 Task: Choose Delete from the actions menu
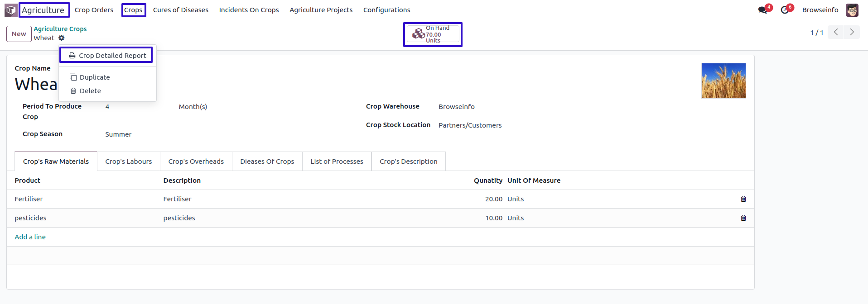click(x=90, y=91)
